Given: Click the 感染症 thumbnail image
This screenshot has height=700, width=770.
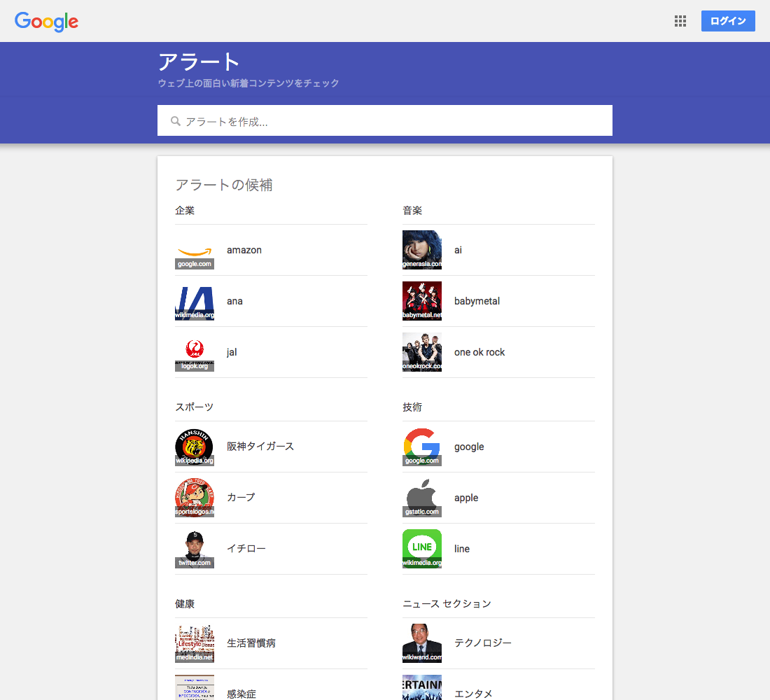Looking at the screenshot, I should point(195,687).
